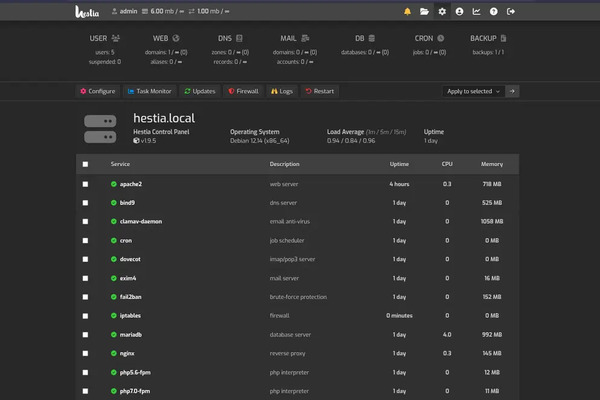Viewport: 600px width, 400px height.
Task: Click the Memory column header
Action: tap(492, 164)
